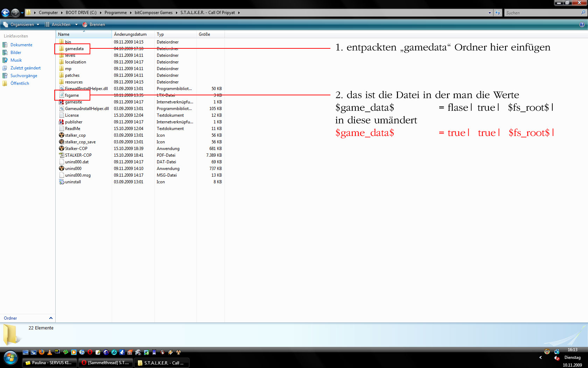
Task: Select Programme breadcrumb segment
Action: (x=115, y=13)
